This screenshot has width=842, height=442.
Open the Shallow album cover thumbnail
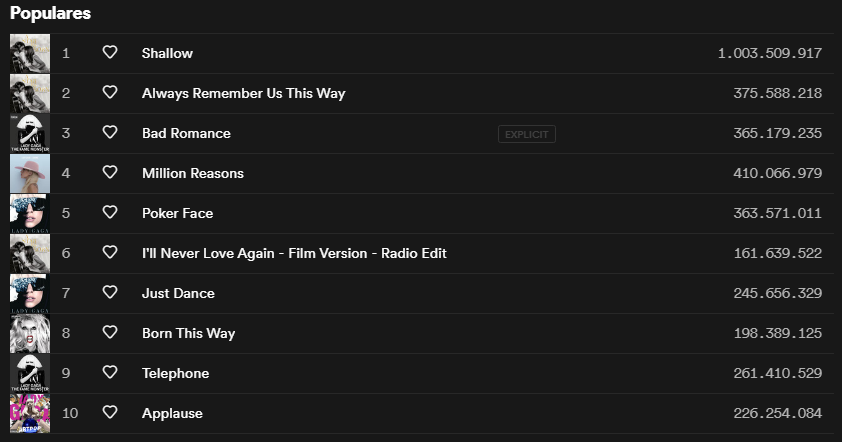pyautogui.click(x=30, y=53)
